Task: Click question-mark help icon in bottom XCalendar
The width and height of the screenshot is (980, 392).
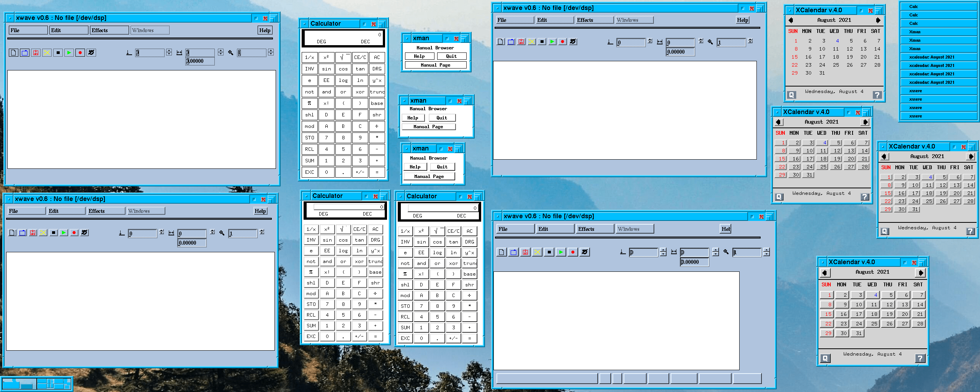Action: (x=920, y=358)
